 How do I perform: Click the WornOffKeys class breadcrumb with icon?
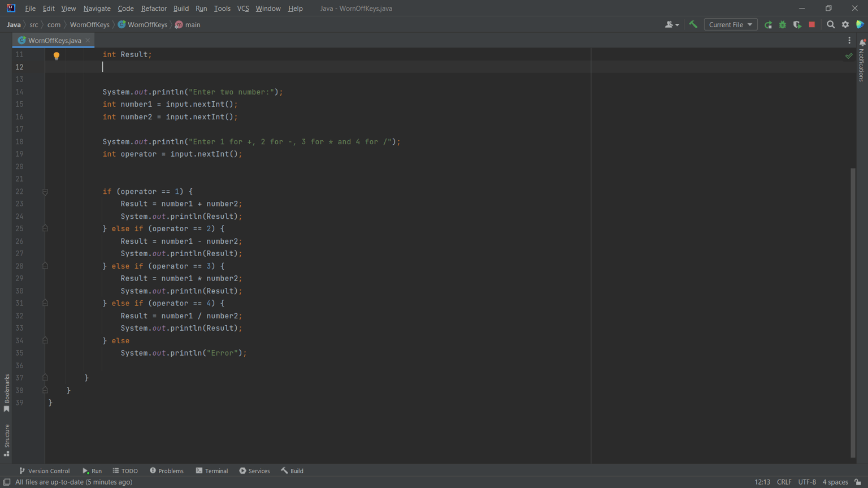pyautogui.click(x=142, y=25)
